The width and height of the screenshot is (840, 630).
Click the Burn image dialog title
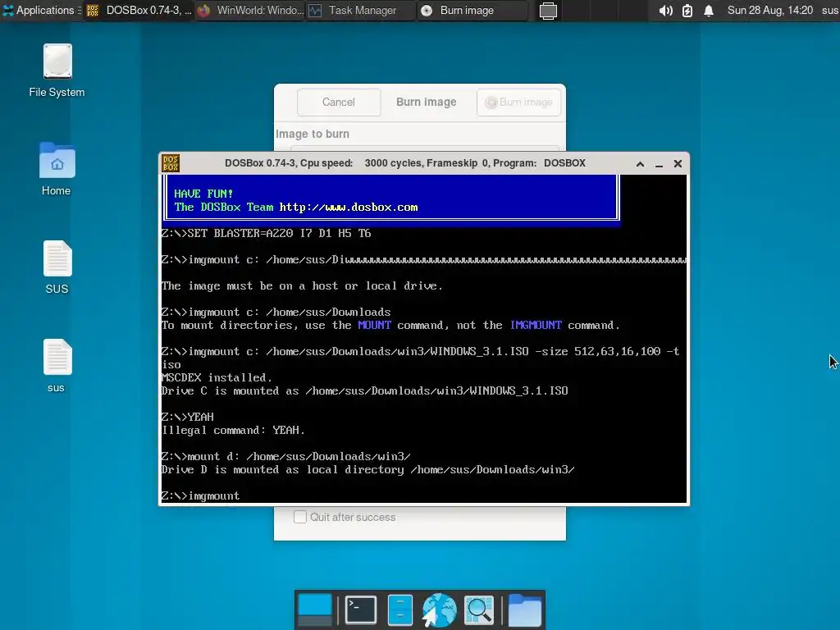[x=427, y=102]
